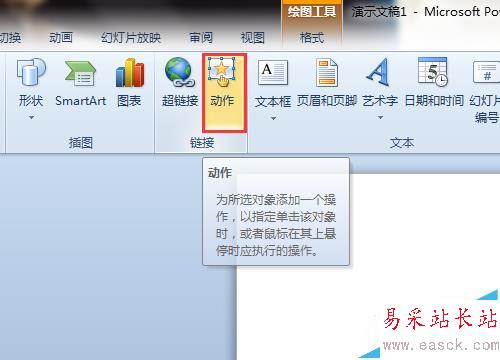Image resolution: width=500 pixels, height=360 pixels.
Task: Click the Action (动作) button
Action: point(224,93)
